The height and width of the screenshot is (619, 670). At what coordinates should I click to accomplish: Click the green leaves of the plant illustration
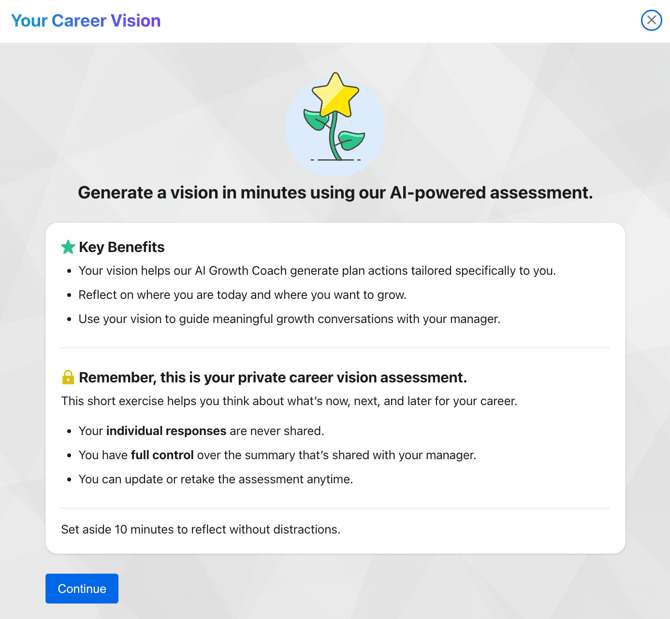[x=349, y=141]
